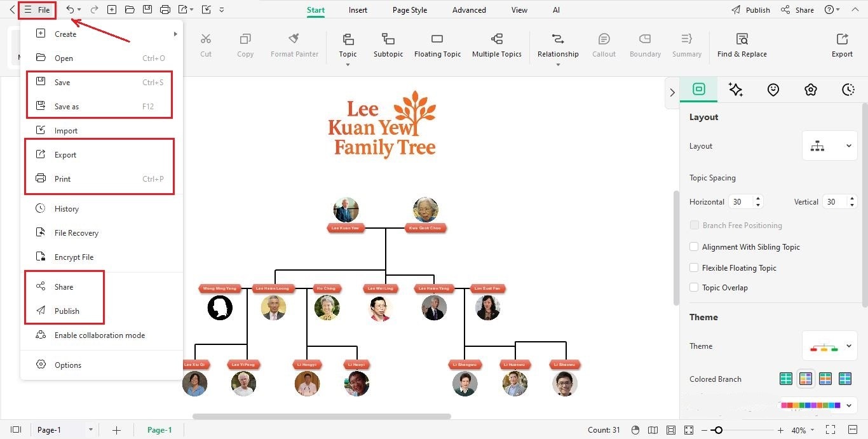This screenshot has height=439, width=868.
Task: Add a Subtopic from the ribbon
Action: (388, 45)
